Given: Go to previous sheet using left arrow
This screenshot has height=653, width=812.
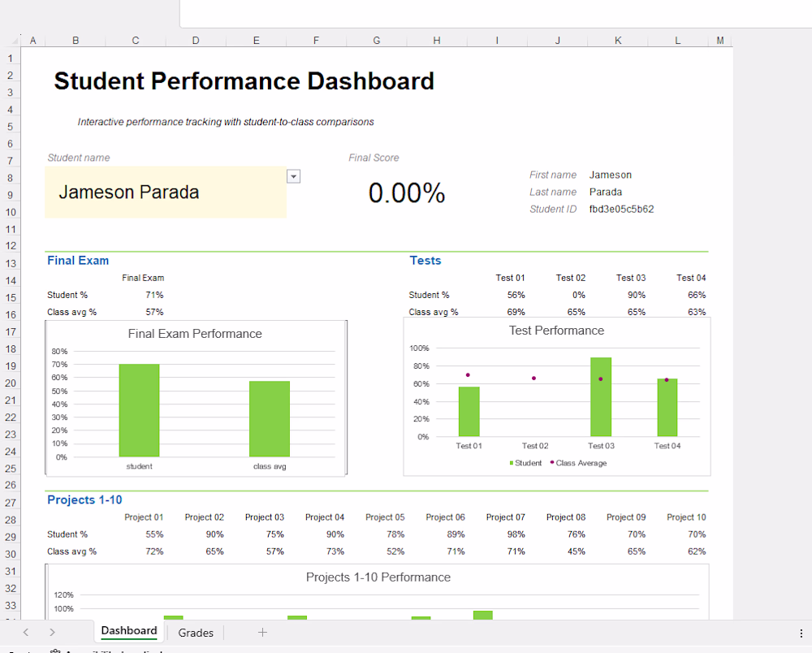Looking at the screenshot, I should pos(26,632).
